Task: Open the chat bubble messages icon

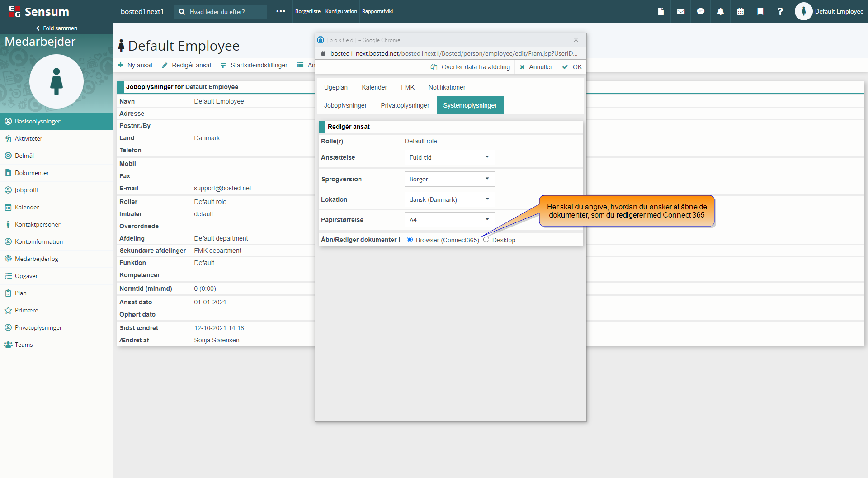Action: pyautogui.click(x=700, y=11)
